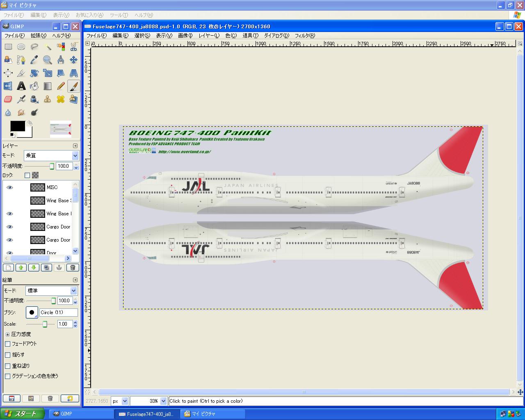Select the Eraser tool
The height and width of the screenshot is (420, 525).
[x=8, y=99]
